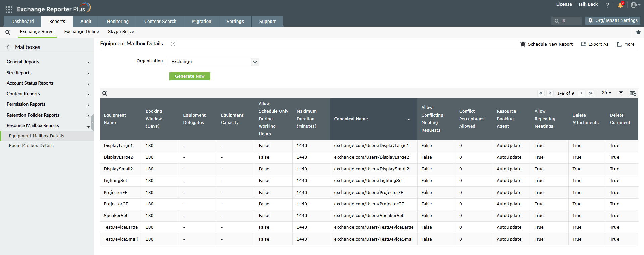Click the favorites star icon
The image size is (644, 255).
(x=638, y=32)
